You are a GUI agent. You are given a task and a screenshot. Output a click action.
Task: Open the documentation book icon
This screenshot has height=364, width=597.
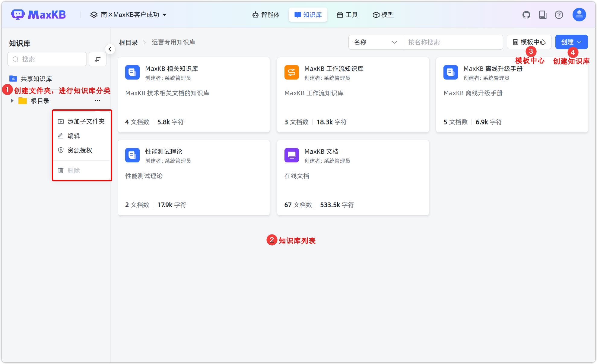(x=542, y=15)
